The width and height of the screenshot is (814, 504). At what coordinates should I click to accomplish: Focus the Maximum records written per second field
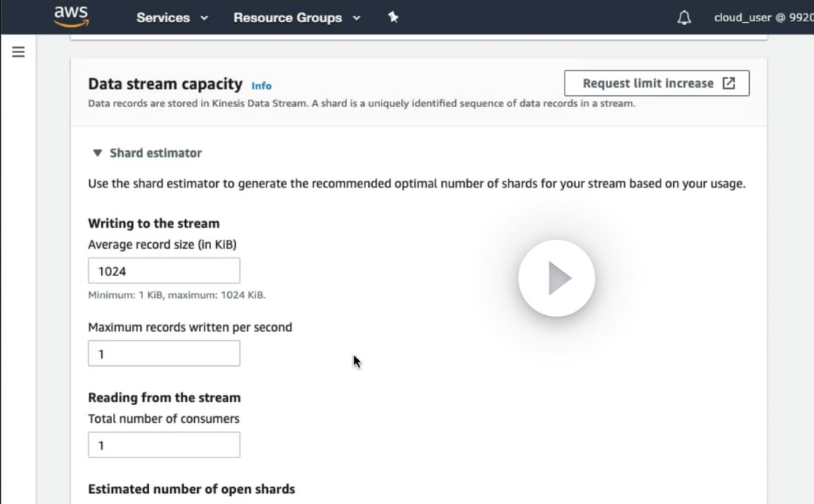click(x=164, y=354)
